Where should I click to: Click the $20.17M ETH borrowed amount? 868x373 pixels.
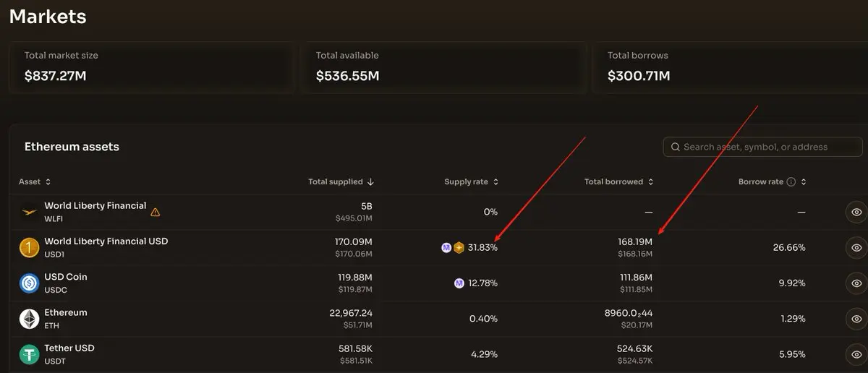point(637,325)
